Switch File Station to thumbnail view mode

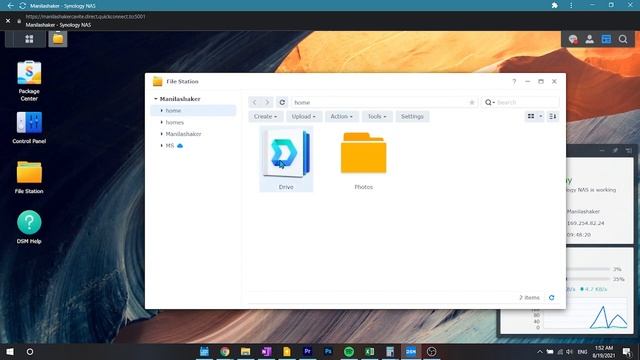(531, 116)
